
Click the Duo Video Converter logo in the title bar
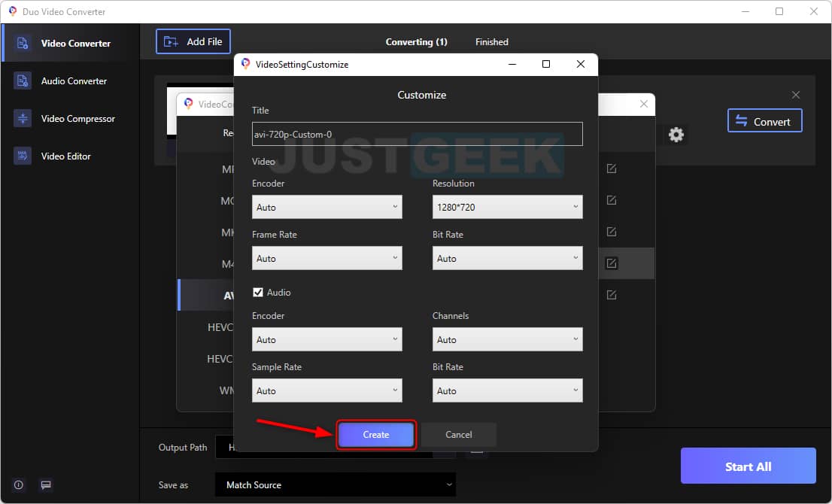pyautogui.click(x=12, y=11)
